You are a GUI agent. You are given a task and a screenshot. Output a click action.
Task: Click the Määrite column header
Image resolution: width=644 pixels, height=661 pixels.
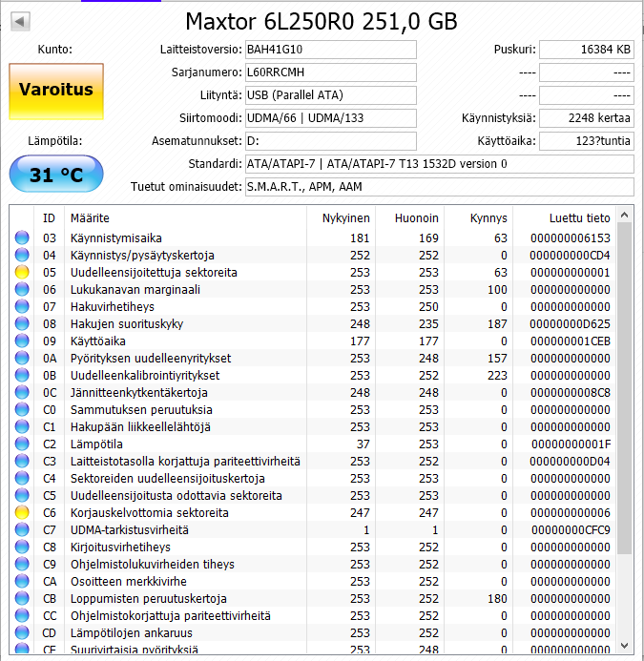point(185,217)
